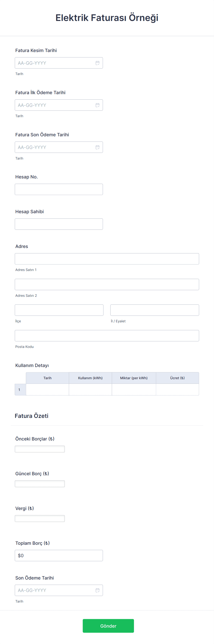Open calendar icon for Son Ödeme Tarihi

[x=97, y=590]
